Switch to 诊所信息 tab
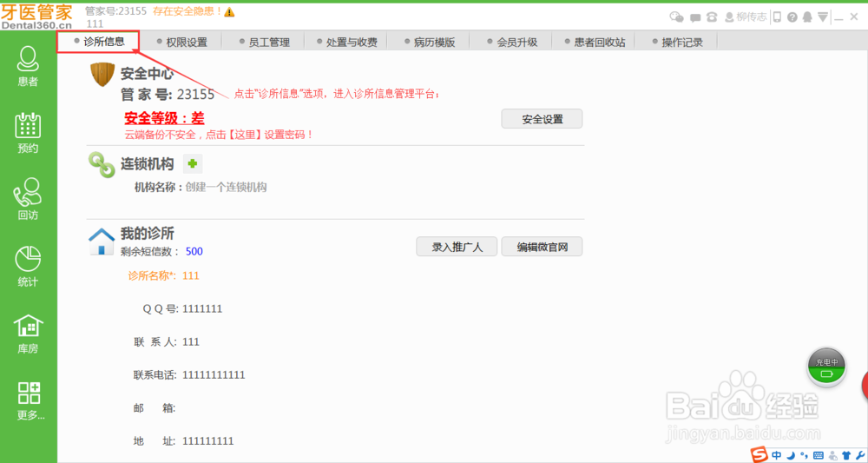This screenshot has height=463, width=868. [99, 42]
